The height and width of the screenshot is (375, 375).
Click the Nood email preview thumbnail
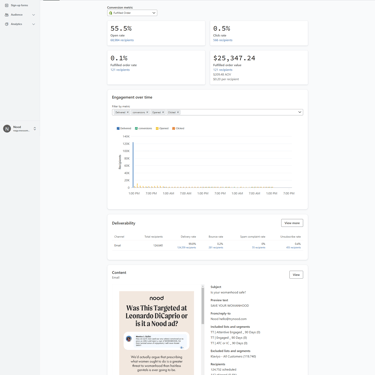pos(156,333)
